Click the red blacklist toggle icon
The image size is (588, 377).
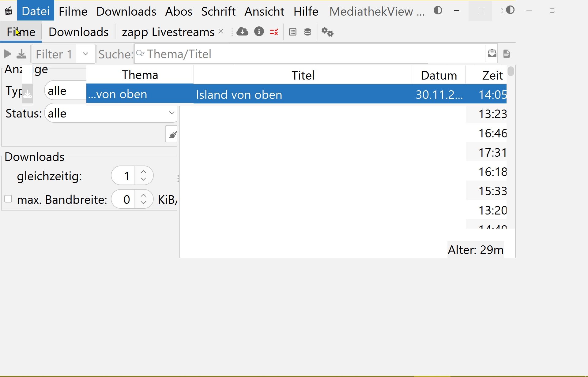click(x=274, y=32)
